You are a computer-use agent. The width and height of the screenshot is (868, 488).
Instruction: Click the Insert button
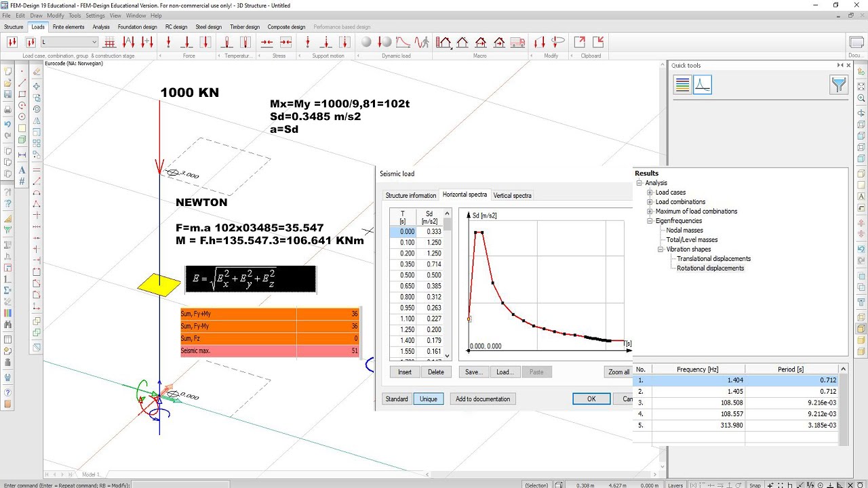(405, 372)
